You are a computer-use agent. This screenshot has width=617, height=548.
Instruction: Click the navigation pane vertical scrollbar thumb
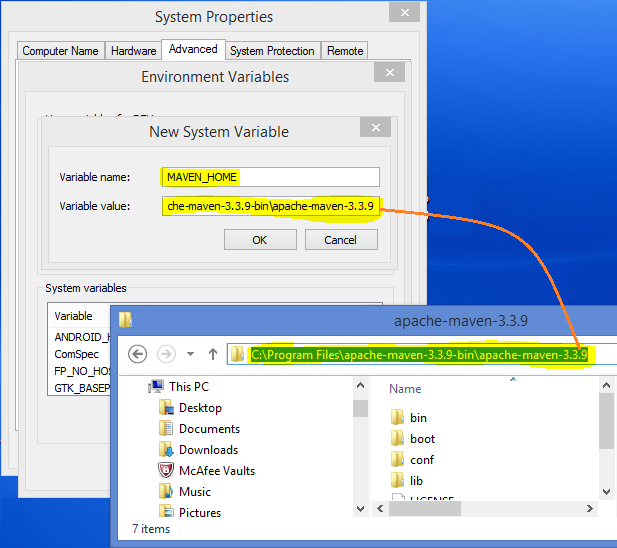(360, 408)
